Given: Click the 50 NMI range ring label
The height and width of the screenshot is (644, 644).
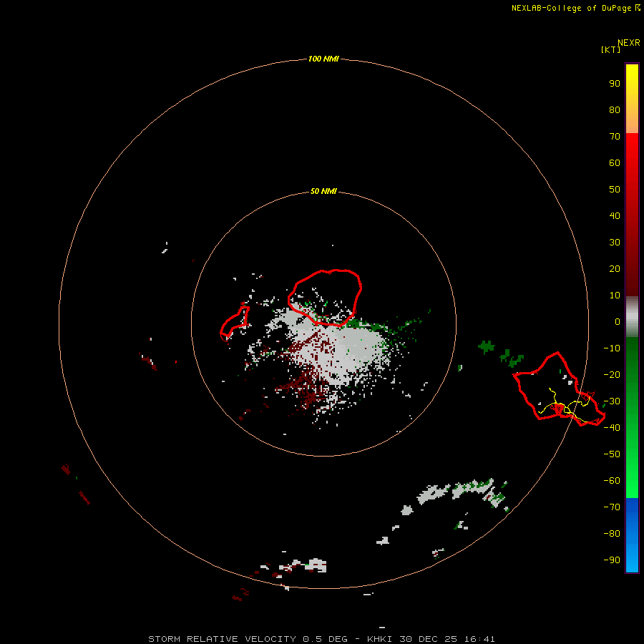Looking at the screenshot, I should click(323, 191).
